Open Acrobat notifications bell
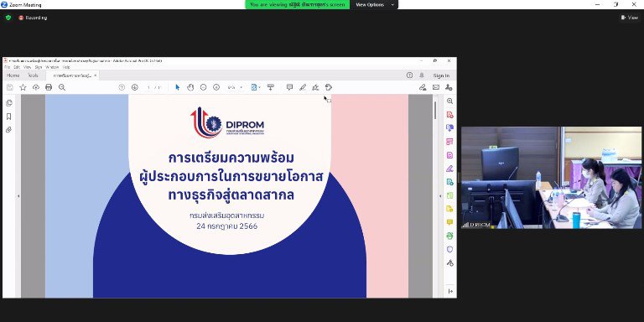 pyautogui.click(x=422, y=75)
